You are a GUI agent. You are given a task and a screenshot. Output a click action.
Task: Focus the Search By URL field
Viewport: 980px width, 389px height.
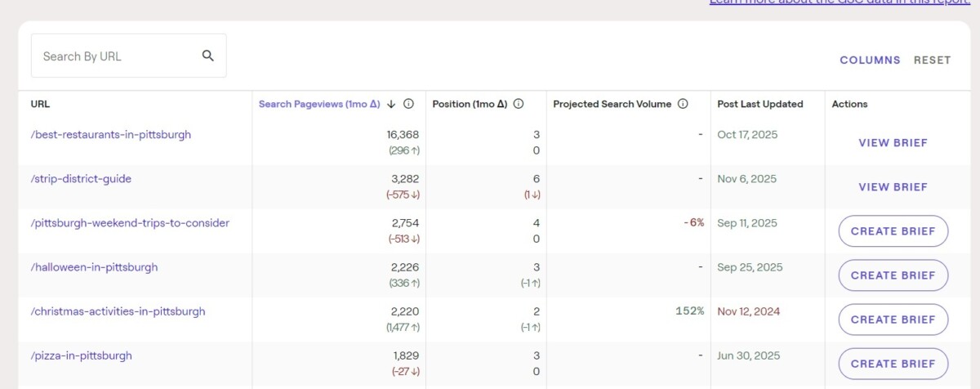click(x=128, y=56)
